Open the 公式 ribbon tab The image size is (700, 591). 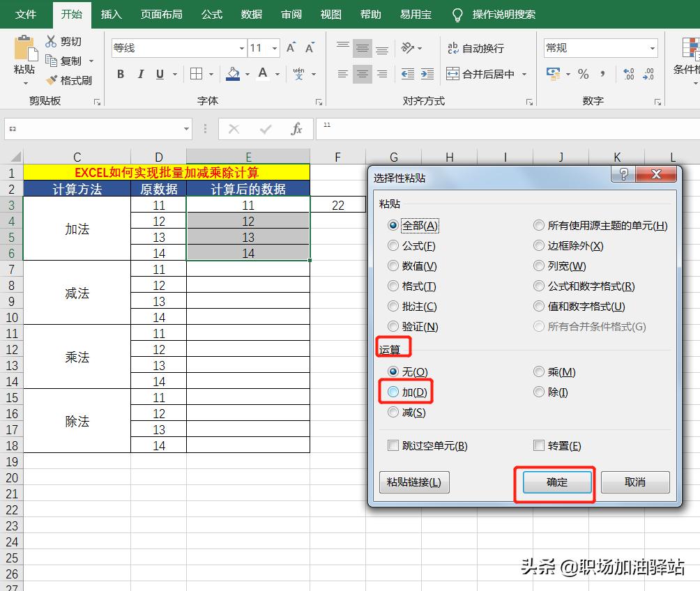coord(211,14)
